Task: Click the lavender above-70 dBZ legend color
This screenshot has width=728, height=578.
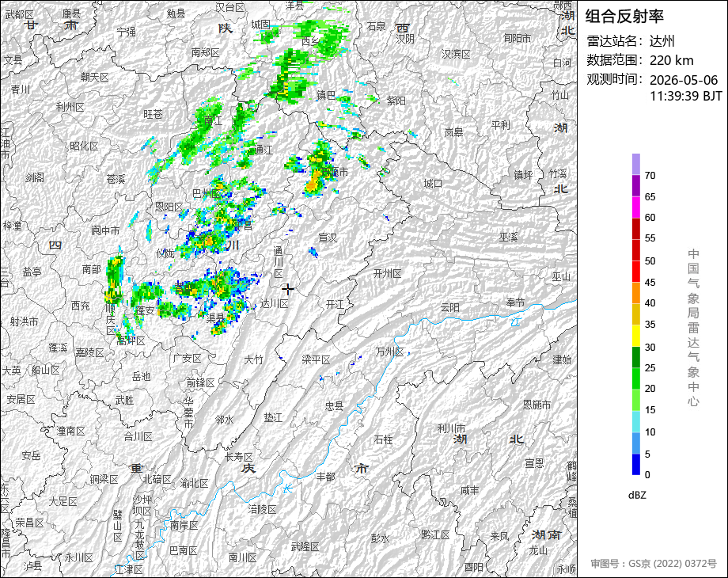Action: (636, 164)
